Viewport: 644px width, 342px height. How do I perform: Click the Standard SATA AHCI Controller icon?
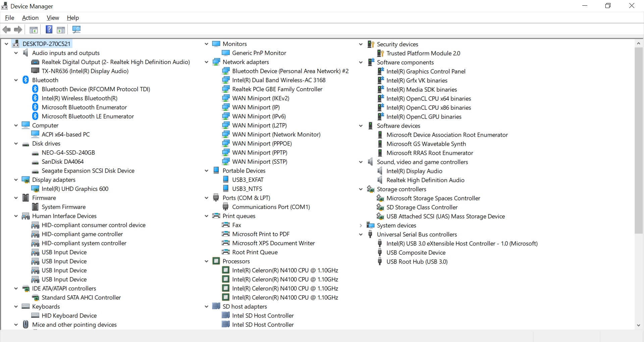(35, 297)
